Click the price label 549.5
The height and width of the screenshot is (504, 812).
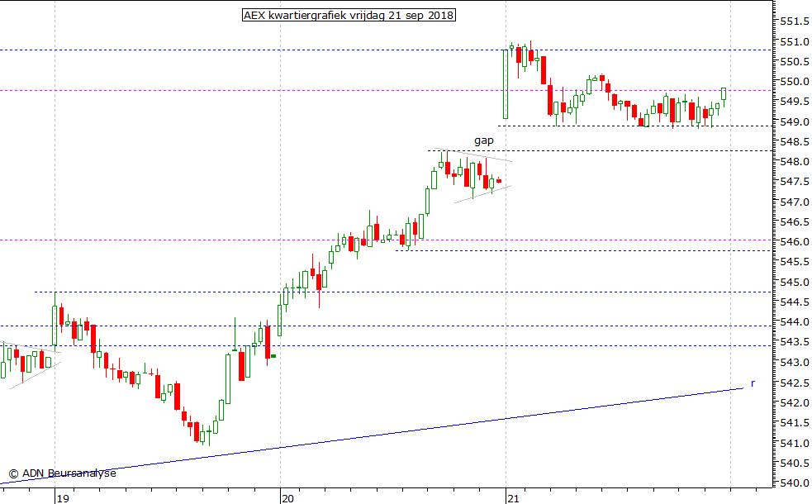click(x=795, y=102)
